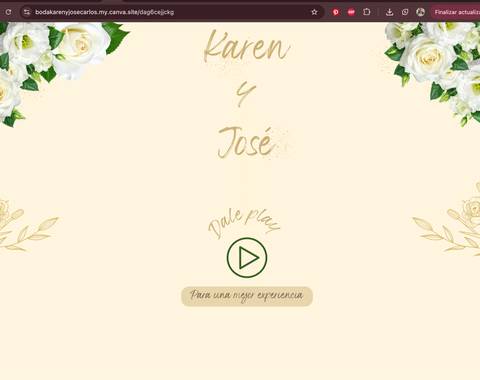Screen dimensions: 480x380
Task: Open the Extensions puzzle icon
Action: click(x=367, y=12)
